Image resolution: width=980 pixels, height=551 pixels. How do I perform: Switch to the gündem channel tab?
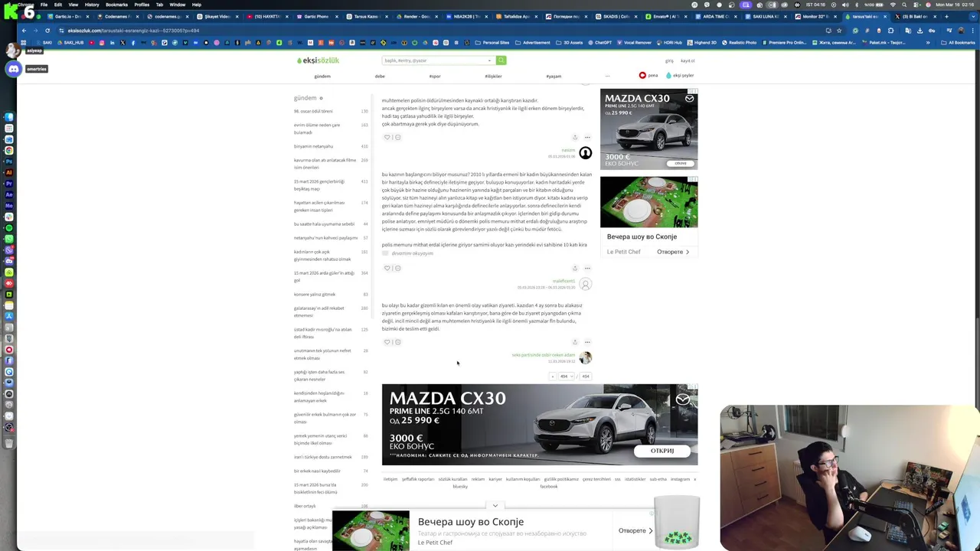click(322, 76)
